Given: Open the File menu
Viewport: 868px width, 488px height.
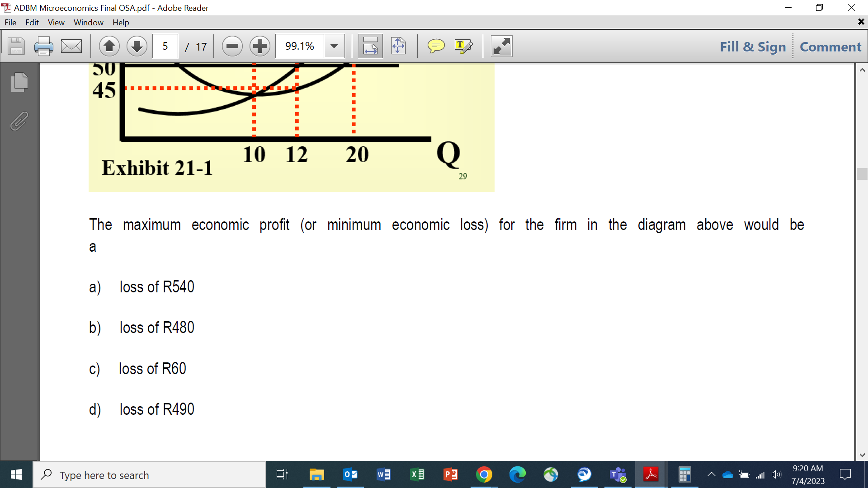Looking at the screenshot, I should 10,22.
